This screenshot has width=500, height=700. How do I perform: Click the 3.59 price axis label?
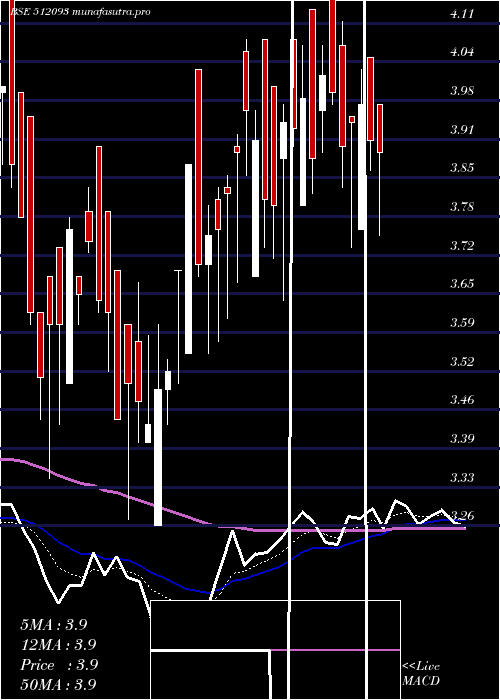pos(462,323)
